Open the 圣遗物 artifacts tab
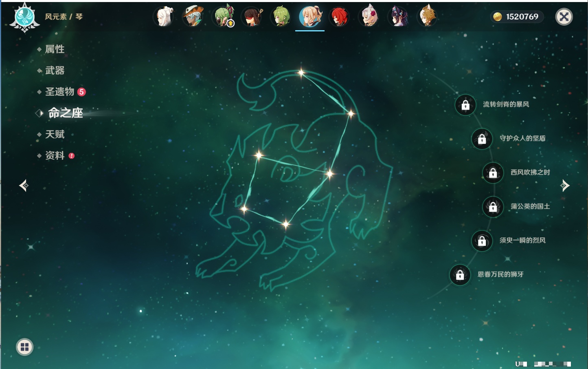The width and height of the screenshot is (588, 369). pos(59,92)
